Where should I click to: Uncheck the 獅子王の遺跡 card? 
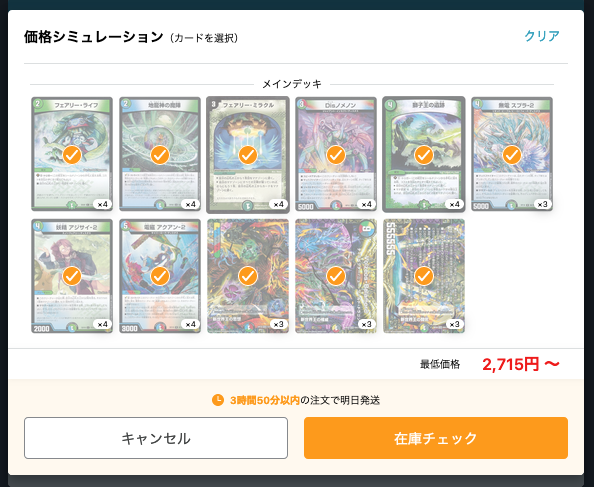[424, 155]
